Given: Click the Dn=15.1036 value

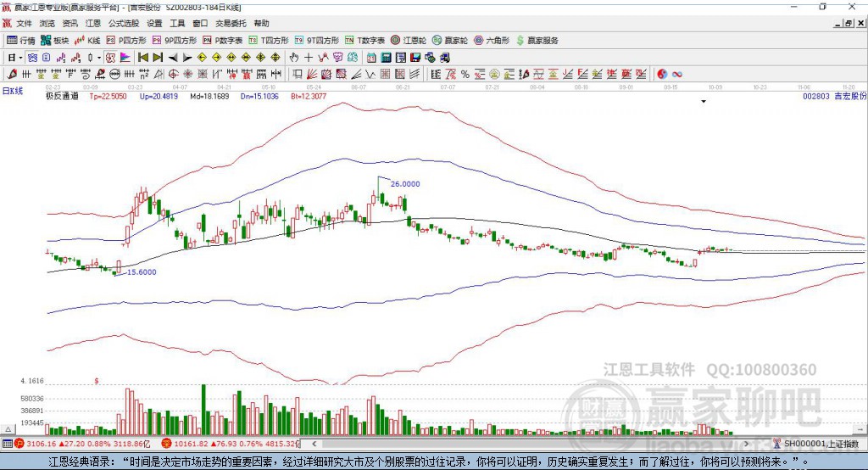Looking at the screenshot, I should pos(259,96).
